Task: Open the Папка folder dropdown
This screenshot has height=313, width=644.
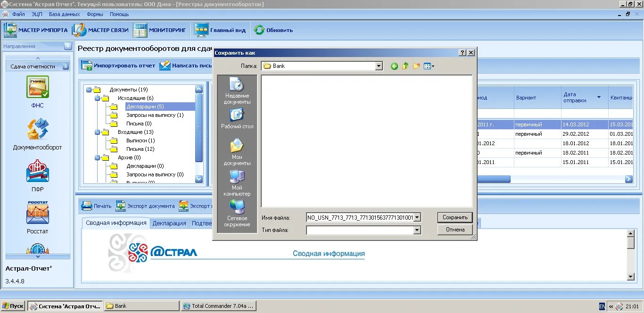Action: click(x=379, y=66)
